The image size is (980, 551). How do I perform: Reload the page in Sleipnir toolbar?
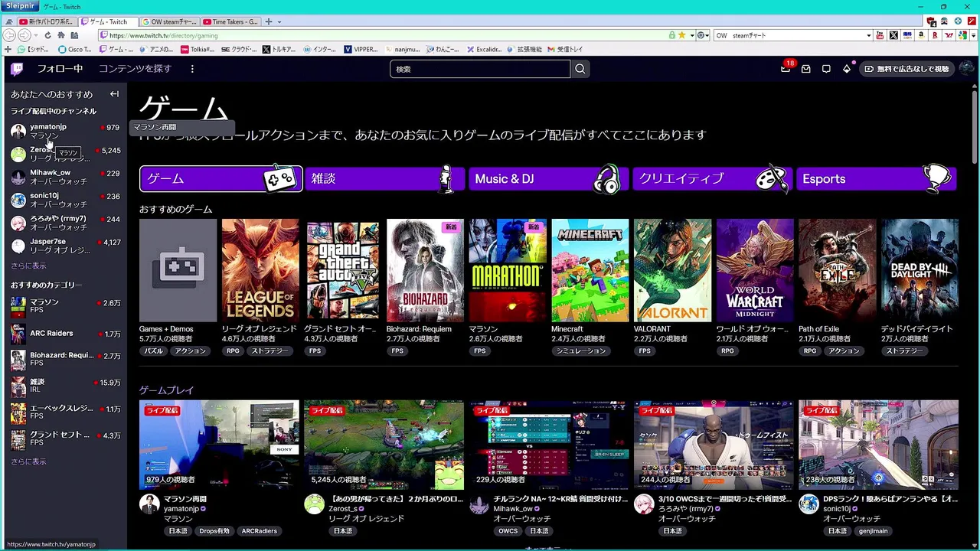(47, 35)
